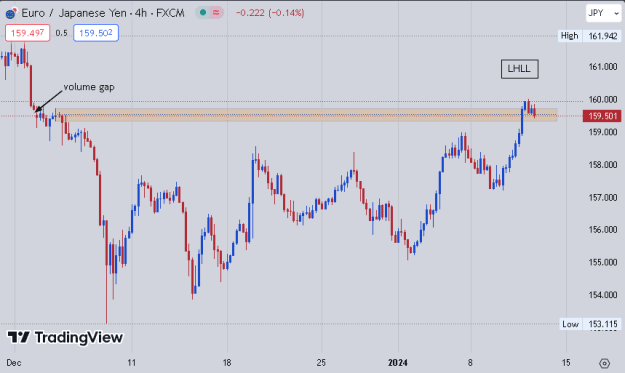Select the LHLL text box annotation
This screenshot has width=625, height=373.
pos(519,69)
